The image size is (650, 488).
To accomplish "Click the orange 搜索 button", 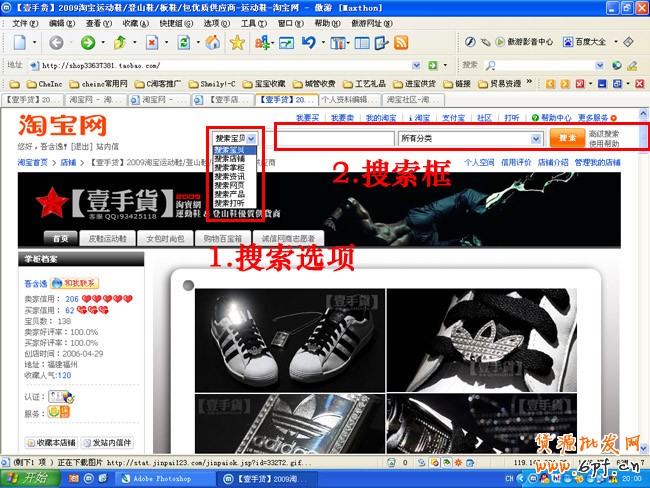I will [567, 138].
